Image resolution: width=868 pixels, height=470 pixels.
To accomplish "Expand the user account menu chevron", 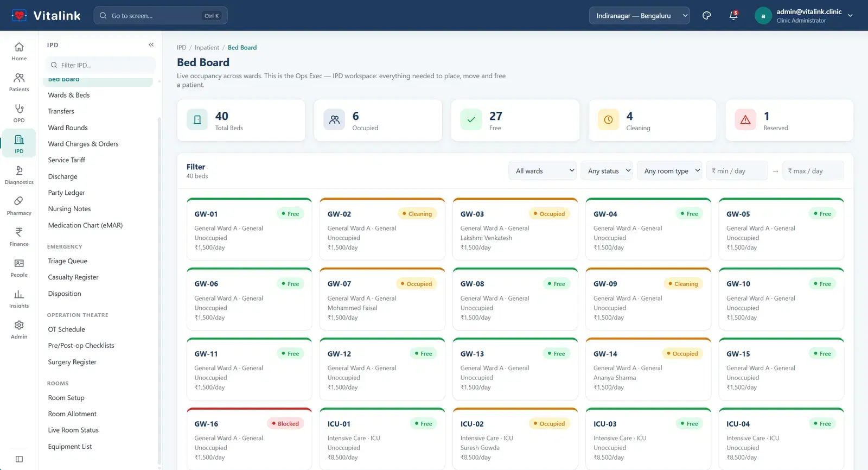I will click(850, 16).
